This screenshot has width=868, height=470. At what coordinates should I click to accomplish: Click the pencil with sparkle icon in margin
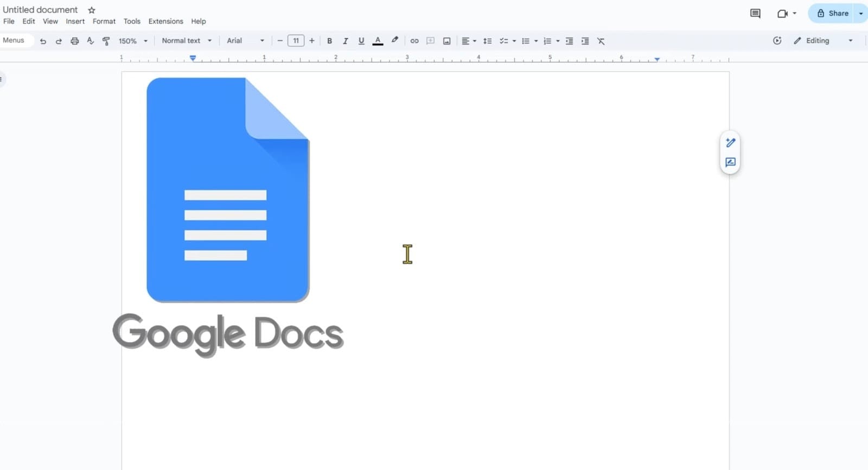tap(730, 142)
